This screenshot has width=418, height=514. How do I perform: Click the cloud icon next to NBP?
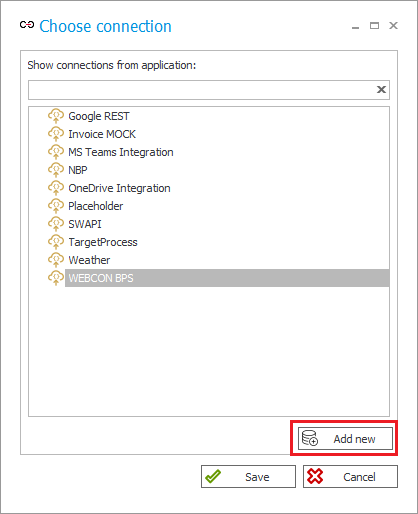[56, 170]
